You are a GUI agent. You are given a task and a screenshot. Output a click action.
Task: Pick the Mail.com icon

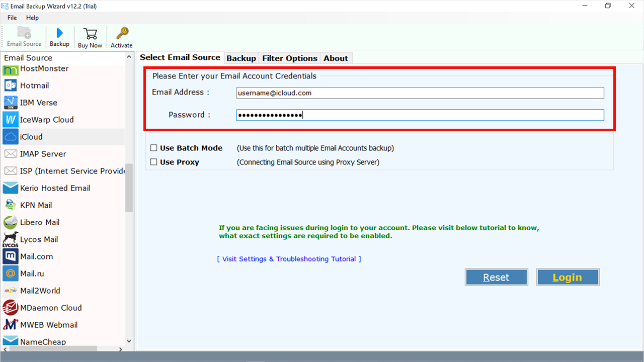(x=11, y=256)
